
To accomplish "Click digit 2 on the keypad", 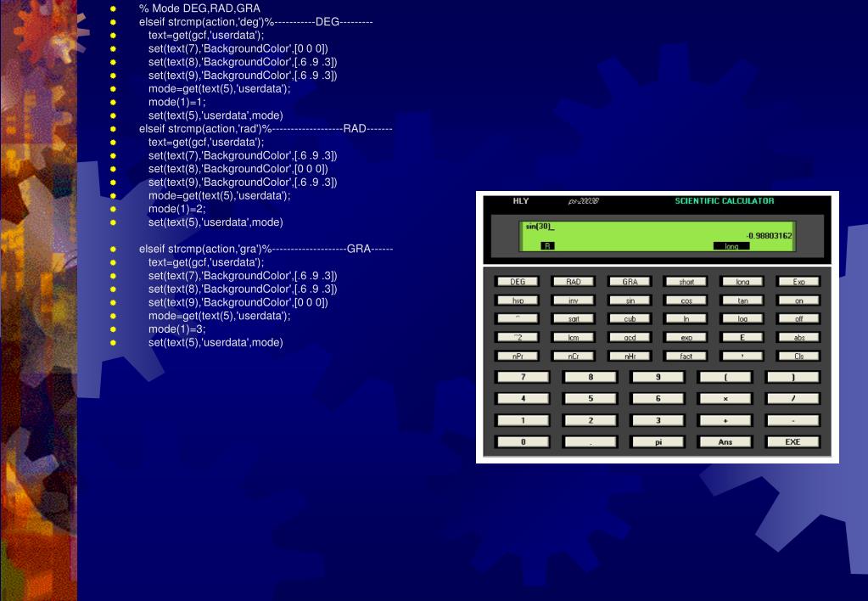I will (x=590, y=420).
